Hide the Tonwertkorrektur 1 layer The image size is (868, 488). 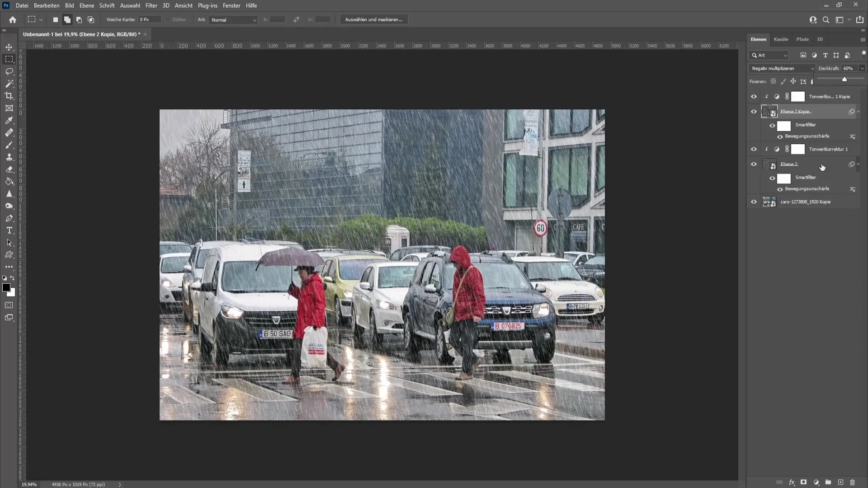point(754,149)
